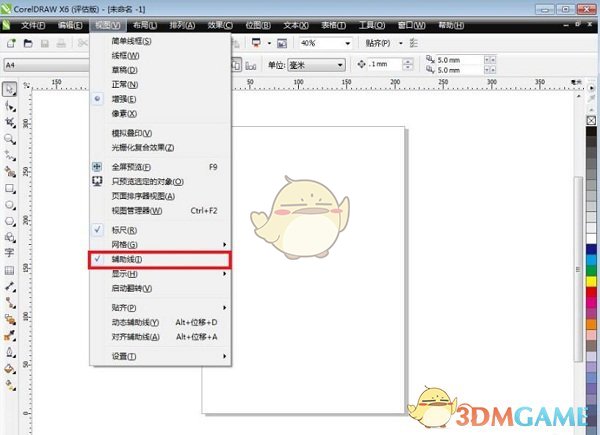Select the Crop tool
Viewport: 600px width, 435px height.
tap(10, 122)
